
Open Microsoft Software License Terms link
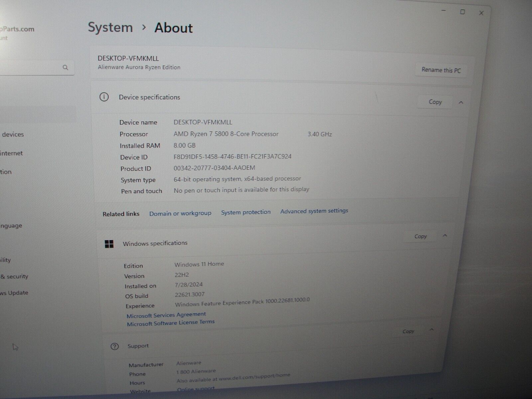pos(171,323)
